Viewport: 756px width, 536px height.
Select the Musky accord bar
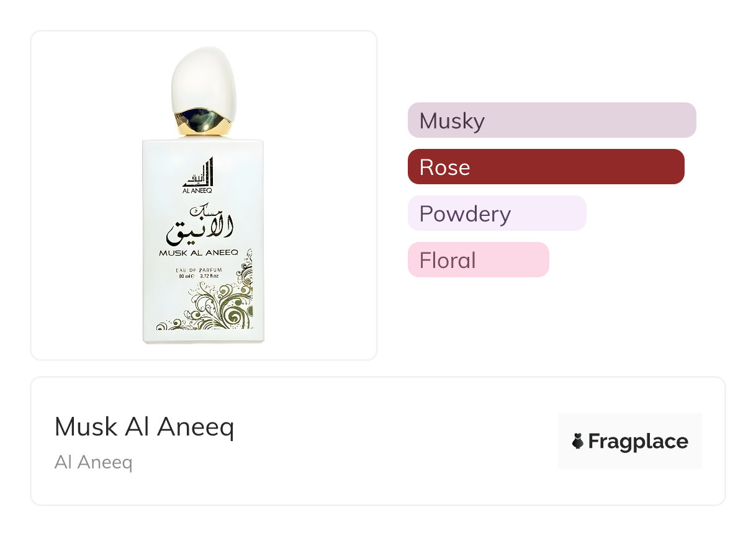tap(551, 120)
